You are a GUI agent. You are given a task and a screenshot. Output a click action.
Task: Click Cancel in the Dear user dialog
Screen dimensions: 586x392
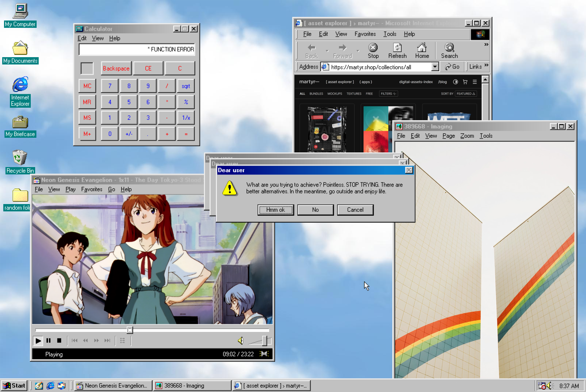click(355, 210)
